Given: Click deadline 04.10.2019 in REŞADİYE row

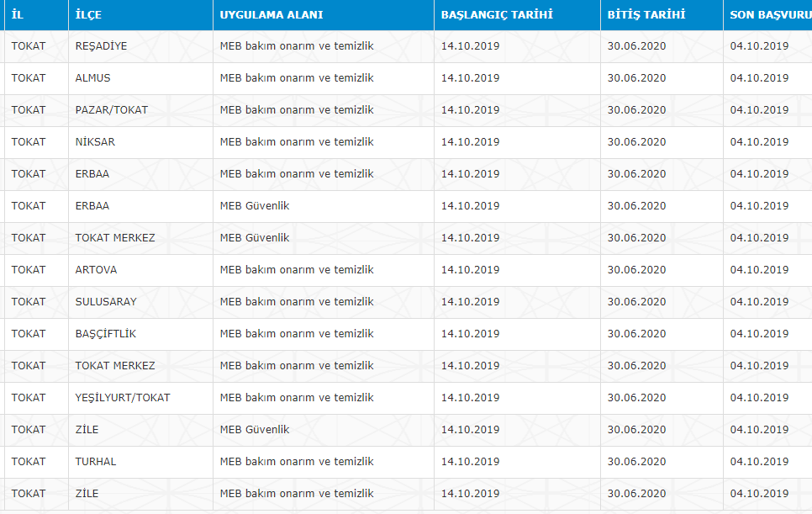Looking at the screenshot, I should point(759,46).
